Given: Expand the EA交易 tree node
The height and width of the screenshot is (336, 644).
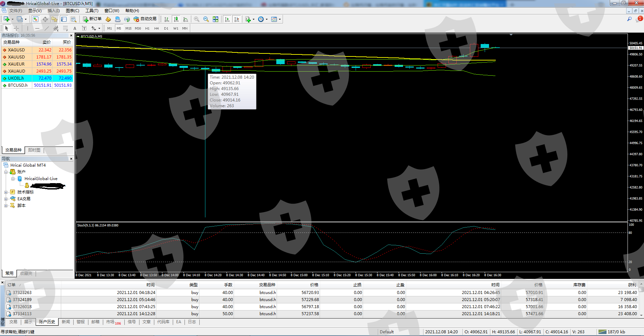Looking at the screenshot, I should [x=6, y=199].
